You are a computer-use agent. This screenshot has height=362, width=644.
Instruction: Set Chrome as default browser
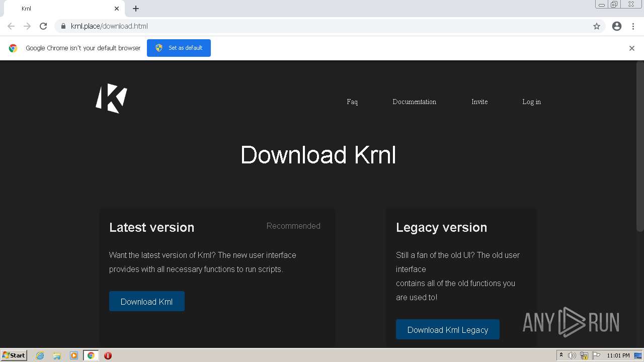(179, 48)
